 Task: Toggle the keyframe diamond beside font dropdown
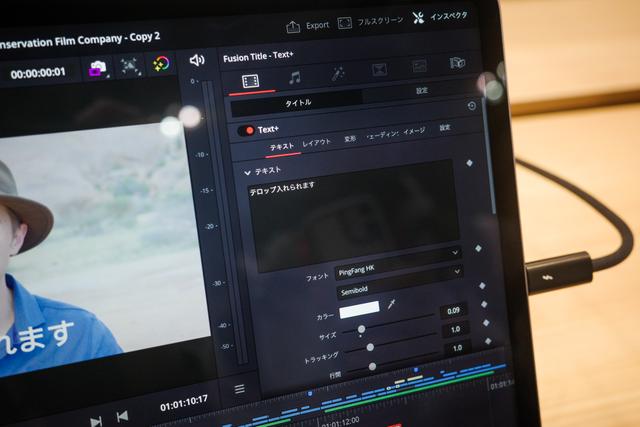(478, 248)
